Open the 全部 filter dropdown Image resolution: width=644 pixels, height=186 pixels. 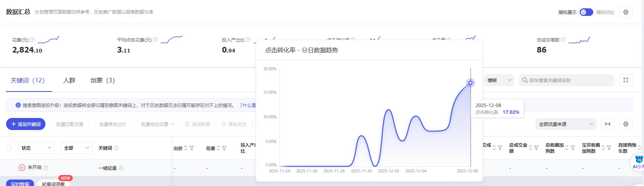coord(77,148)
